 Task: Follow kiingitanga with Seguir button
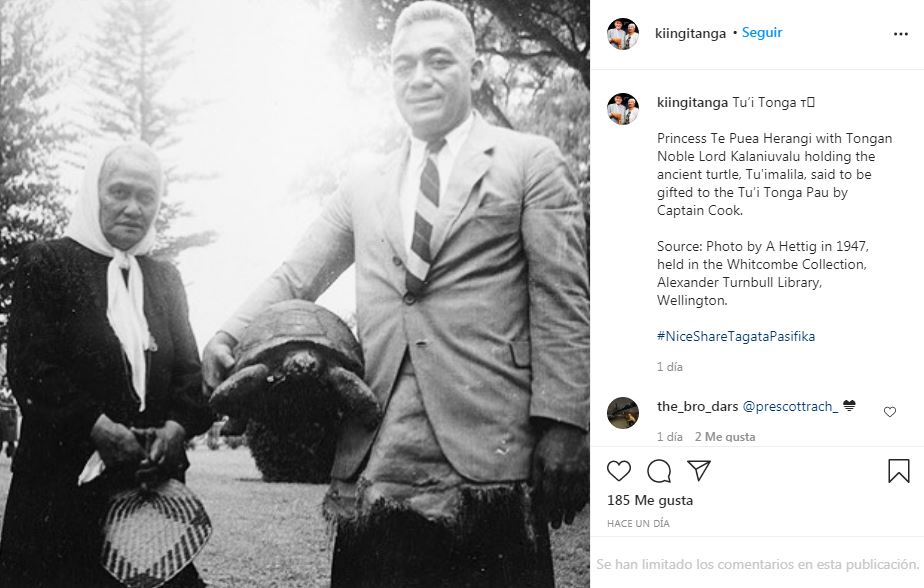click(762, 33)
